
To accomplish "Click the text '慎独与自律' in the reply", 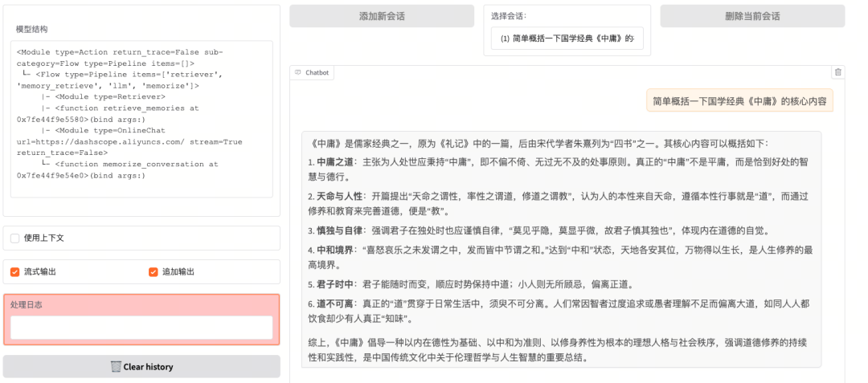I will [339, 230].
